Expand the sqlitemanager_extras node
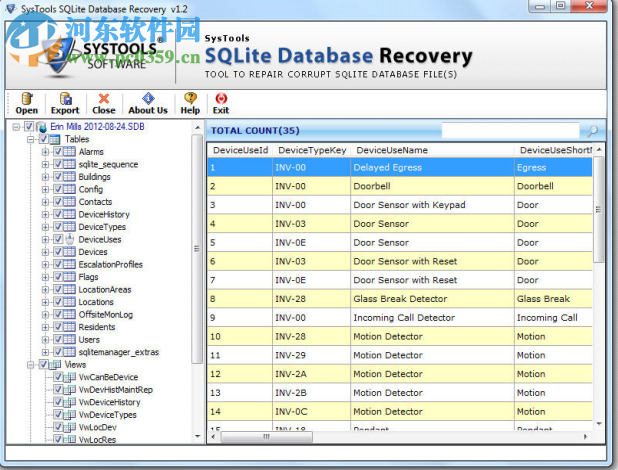 [45, 352]
